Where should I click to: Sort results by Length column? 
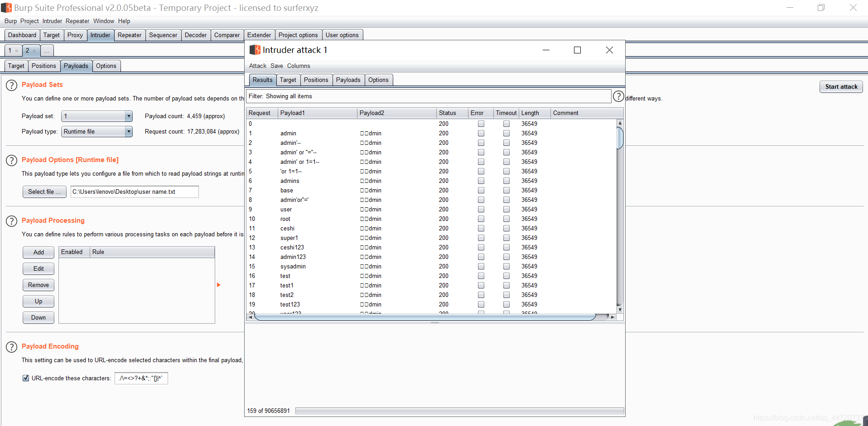(535, 113)
